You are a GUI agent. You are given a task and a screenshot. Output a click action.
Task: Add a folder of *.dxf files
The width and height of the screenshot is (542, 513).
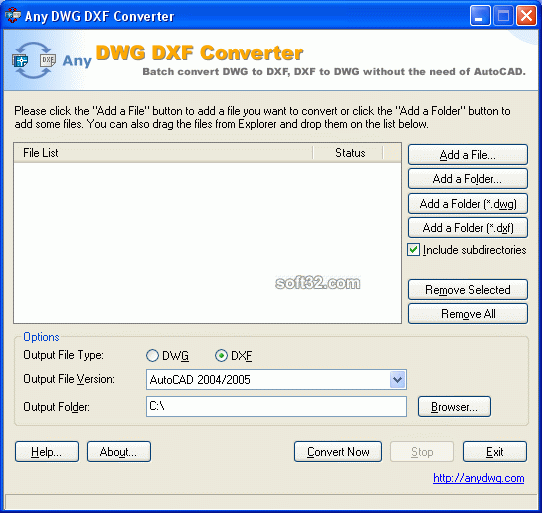(468, 228)
